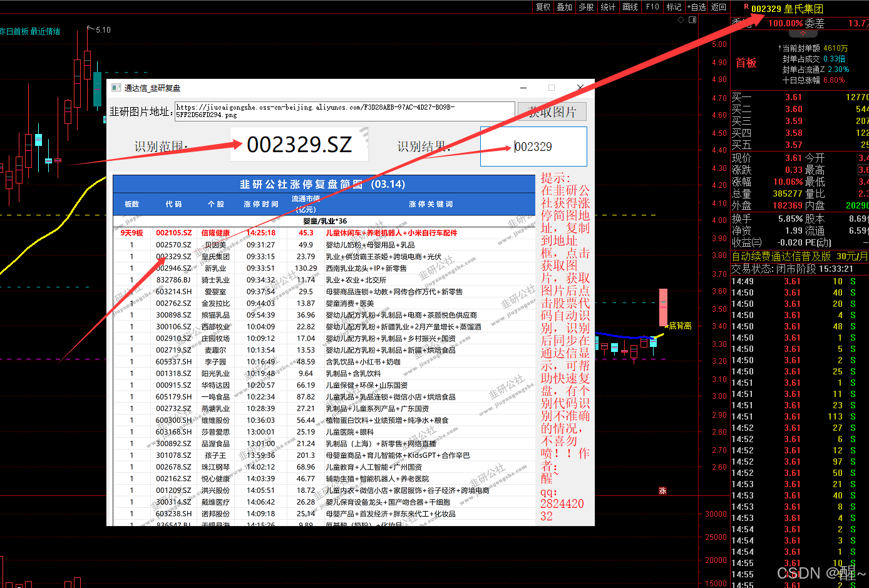Click the 通达信_韭研复盘 window icon
Screen dimensions: 869x588
[116, 88]
